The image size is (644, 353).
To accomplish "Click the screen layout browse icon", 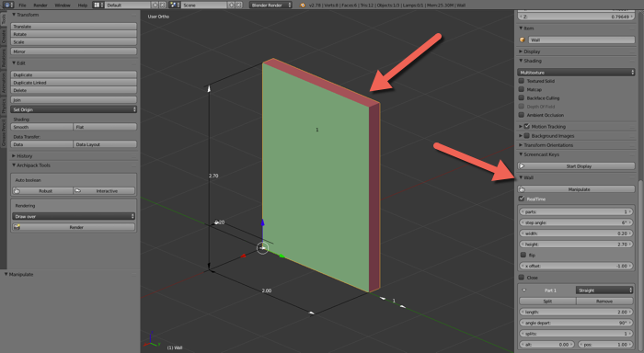I will click(97, 5).
